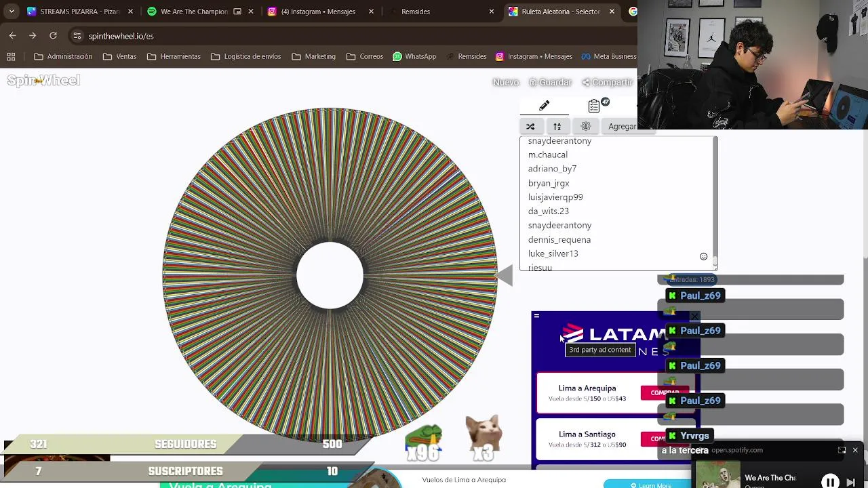
Task: Open the tab search dropdown arrow
Action: point(12,12)
